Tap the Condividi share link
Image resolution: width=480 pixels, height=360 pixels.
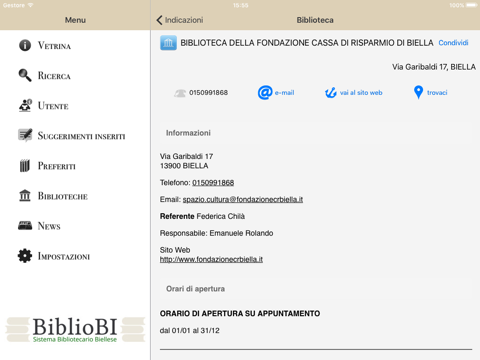pos(453,43)
